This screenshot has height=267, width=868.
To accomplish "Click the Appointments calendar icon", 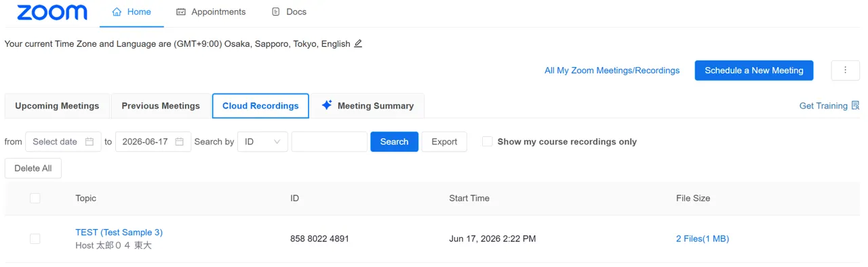I will pos(181,12).
